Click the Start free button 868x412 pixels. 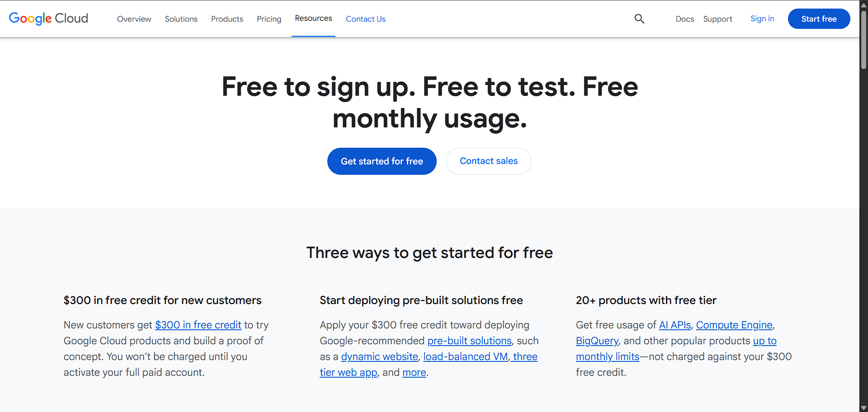(x=819, y=19)
